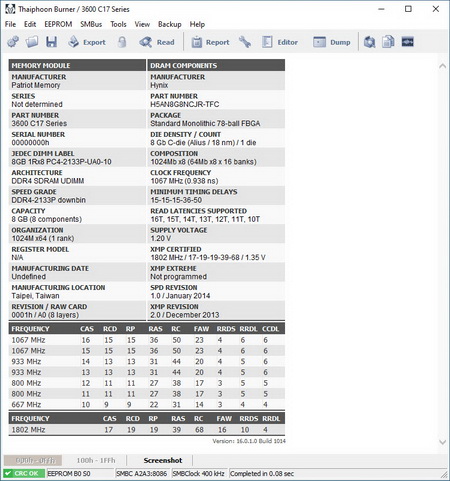
Task: Open the EEPROM menu
Action: point(58,24)
